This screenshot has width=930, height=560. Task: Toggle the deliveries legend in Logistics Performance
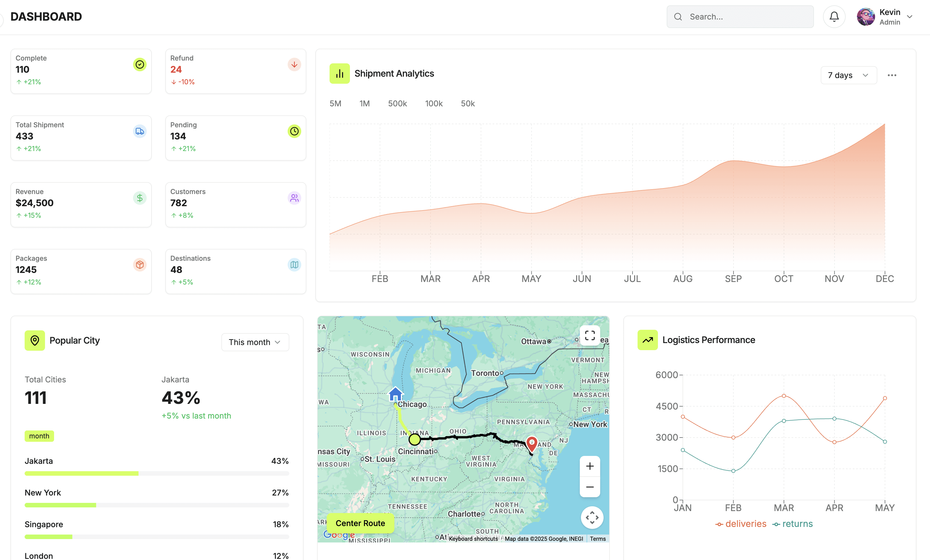[741, 524]
